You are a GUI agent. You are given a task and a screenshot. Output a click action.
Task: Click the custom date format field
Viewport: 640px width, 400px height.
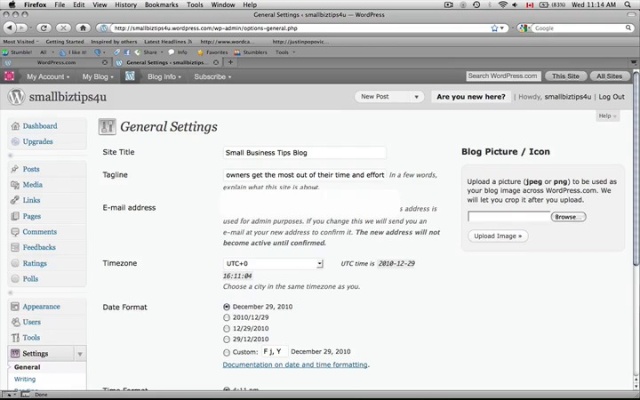[274, 351]
